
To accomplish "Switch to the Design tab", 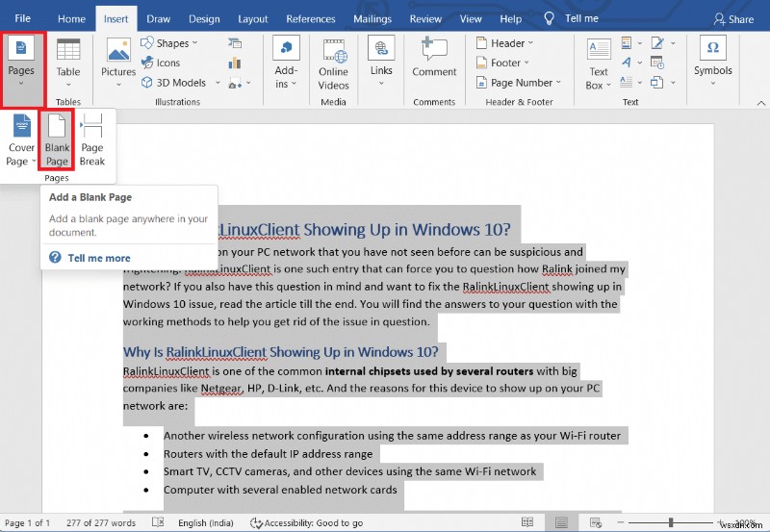I will tap(204, 18).
